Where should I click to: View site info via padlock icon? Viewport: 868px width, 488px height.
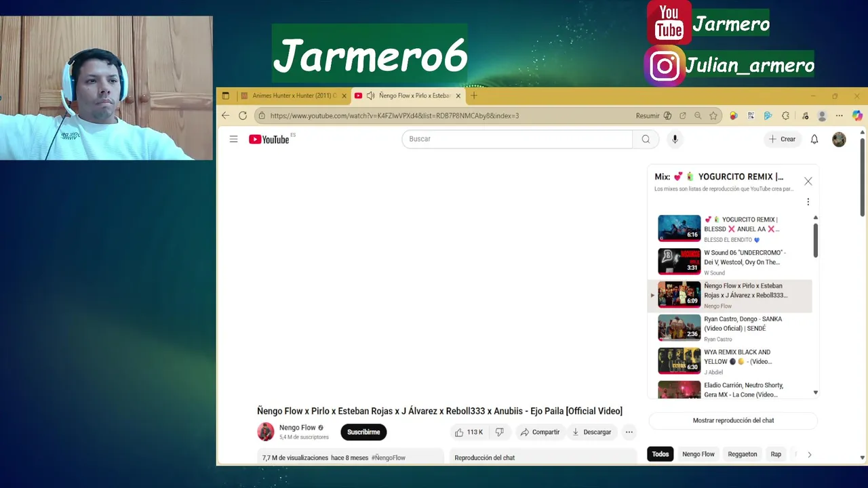tap(262, 116)
